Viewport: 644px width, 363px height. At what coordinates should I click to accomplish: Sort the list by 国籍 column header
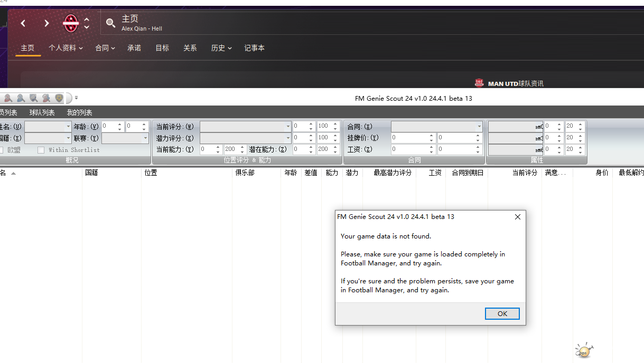91,173
